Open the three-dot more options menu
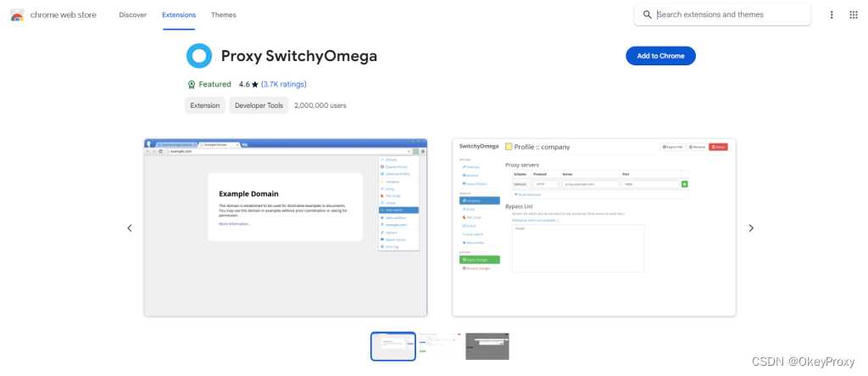 coord(831,15)
